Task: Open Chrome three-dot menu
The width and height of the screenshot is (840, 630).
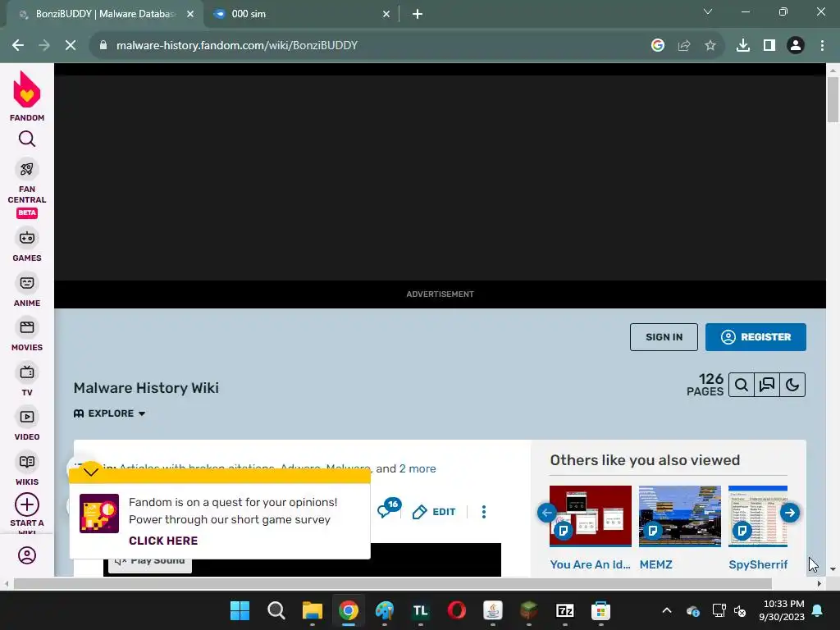Action: (x=822, y=46)
